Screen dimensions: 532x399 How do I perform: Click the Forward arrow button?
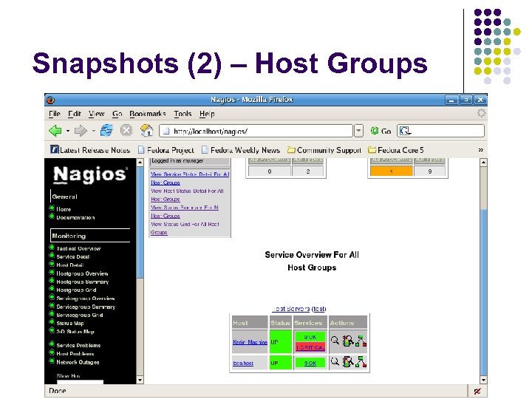(81, 131)
